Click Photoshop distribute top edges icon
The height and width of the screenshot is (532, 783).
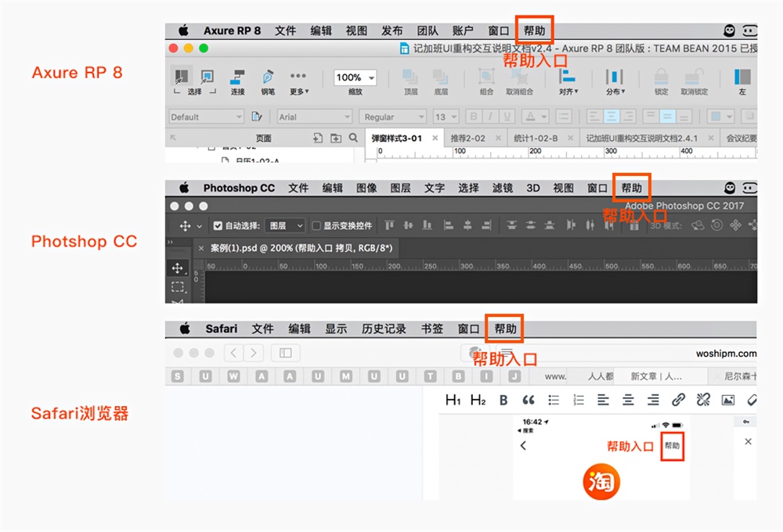(511, 225)
